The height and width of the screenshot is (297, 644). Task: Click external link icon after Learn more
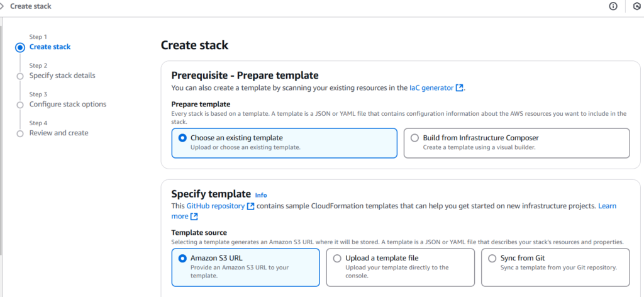(194, 216)
